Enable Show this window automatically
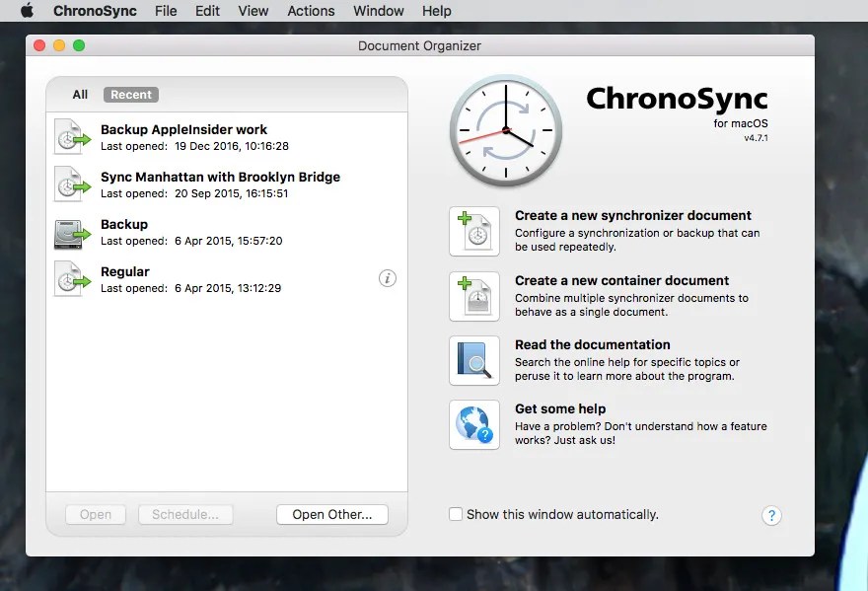This screenshot has height=591, width=868. (456, 514)
